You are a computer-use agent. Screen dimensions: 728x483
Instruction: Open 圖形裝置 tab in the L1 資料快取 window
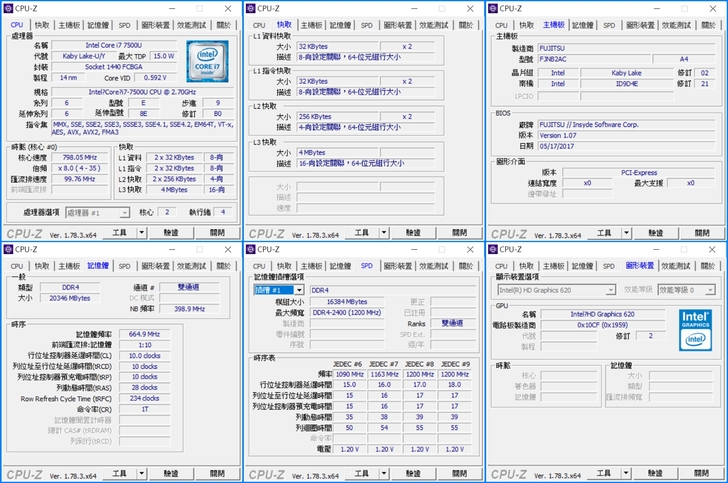(x=399, y=24)
